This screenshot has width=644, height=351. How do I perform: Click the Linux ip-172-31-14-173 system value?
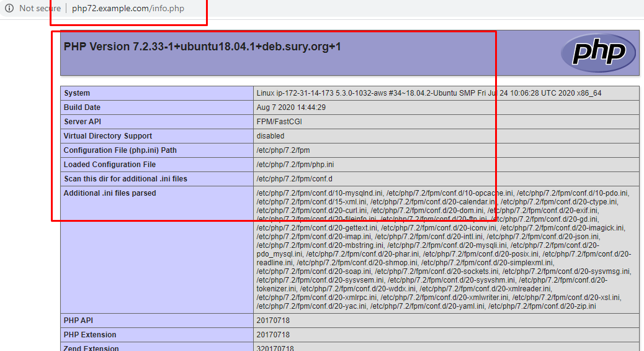pyautogui.click(x=429, y=93)
